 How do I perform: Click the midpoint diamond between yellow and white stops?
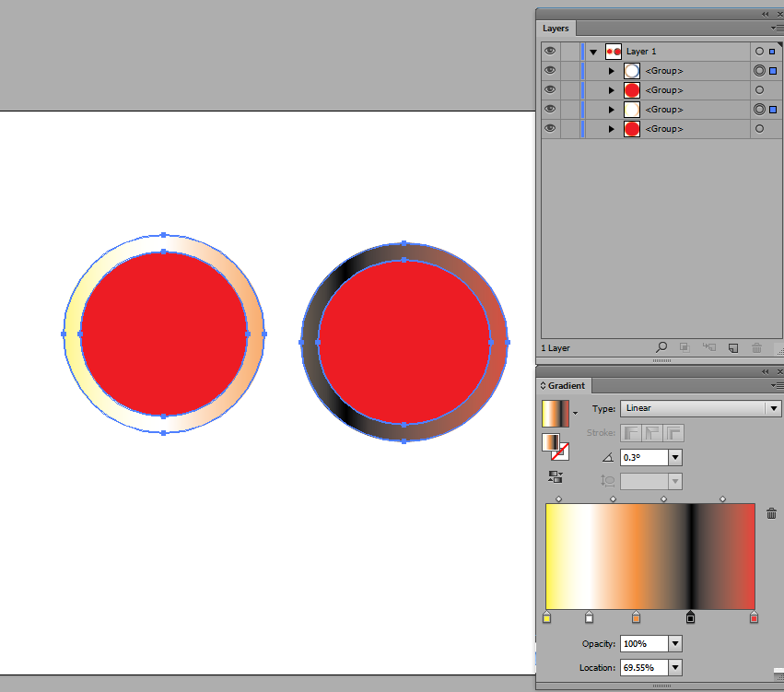pos(559,499)
